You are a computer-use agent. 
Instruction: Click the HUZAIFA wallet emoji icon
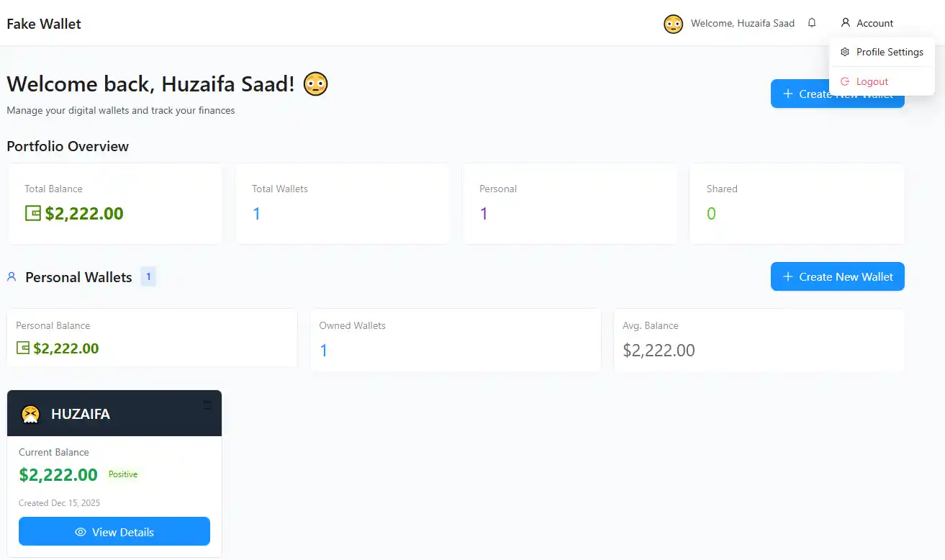[30, 414]
